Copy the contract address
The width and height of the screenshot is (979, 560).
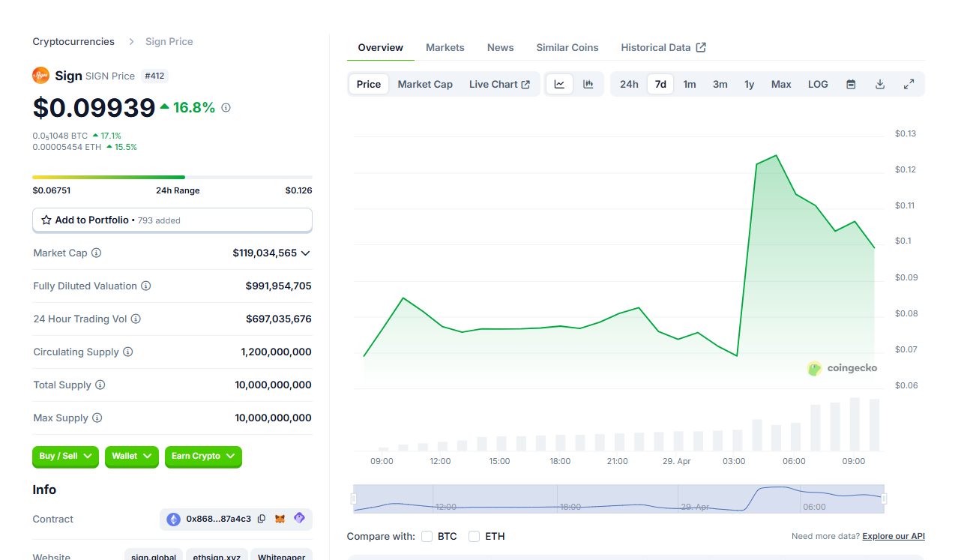coord(262,519)
